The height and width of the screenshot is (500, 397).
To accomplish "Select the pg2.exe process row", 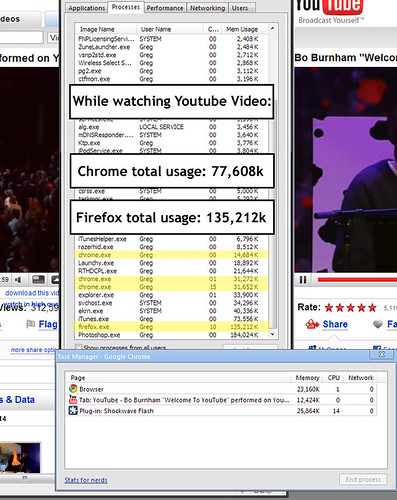I will coord(172,71).
